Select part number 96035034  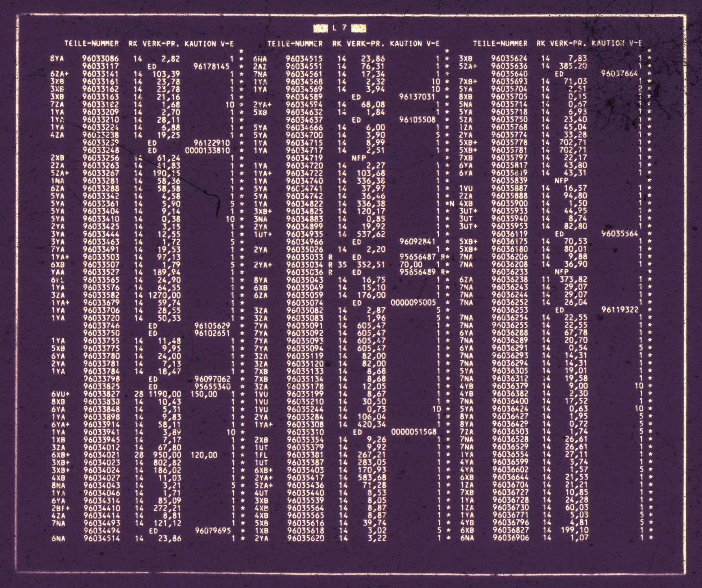click(305, 265)
